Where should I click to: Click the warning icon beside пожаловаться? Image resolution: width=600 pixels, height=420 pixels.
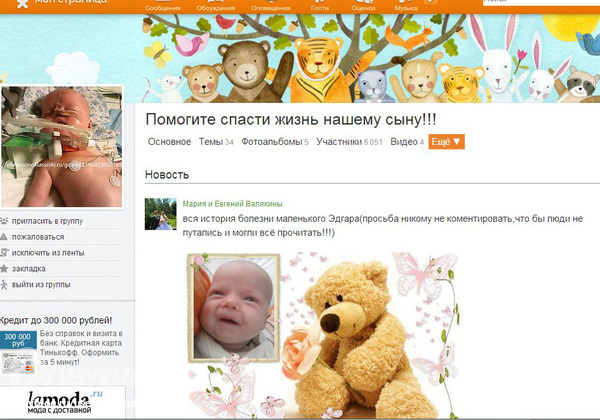3,237
